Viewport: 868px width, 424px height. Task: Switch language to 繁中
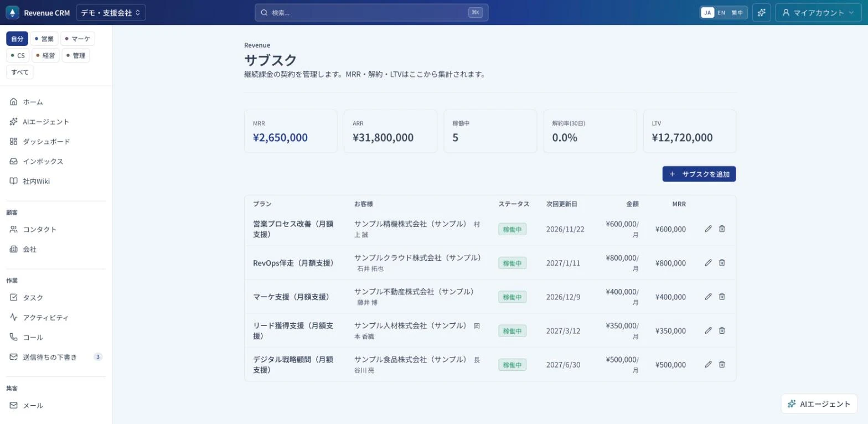click(x=737, y=12)
